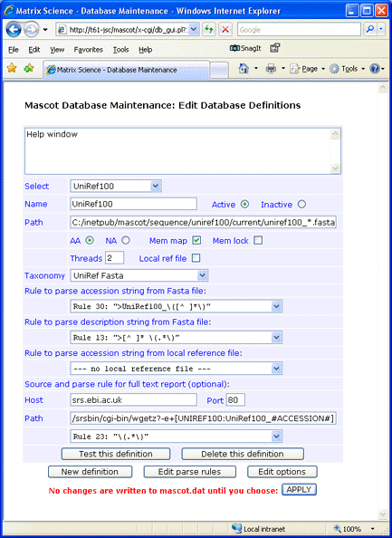
Task: Click the Internet Explorer title bar icon
Action: [x=9, y=11]
